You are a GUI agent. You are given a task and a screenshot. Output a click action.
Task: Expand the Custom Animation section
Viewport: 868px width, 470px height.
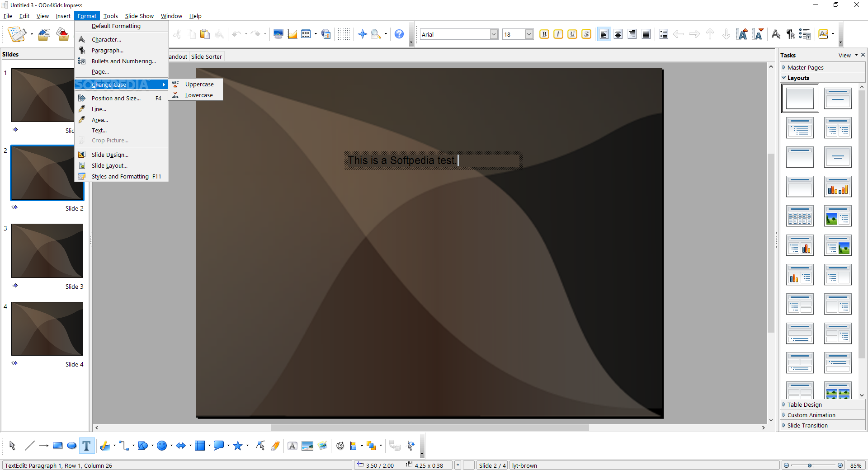822,415
